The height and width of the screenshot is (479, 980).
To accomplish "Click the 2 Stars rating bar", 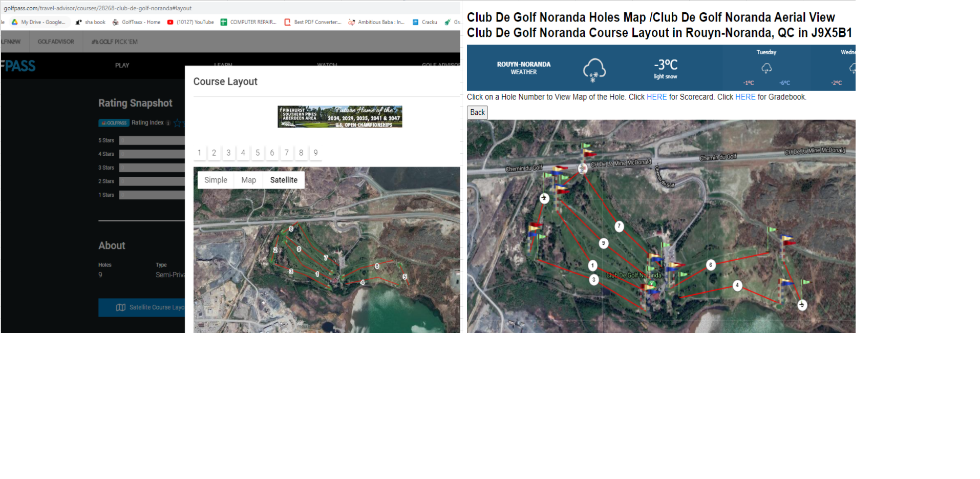I will coord(152,181).
